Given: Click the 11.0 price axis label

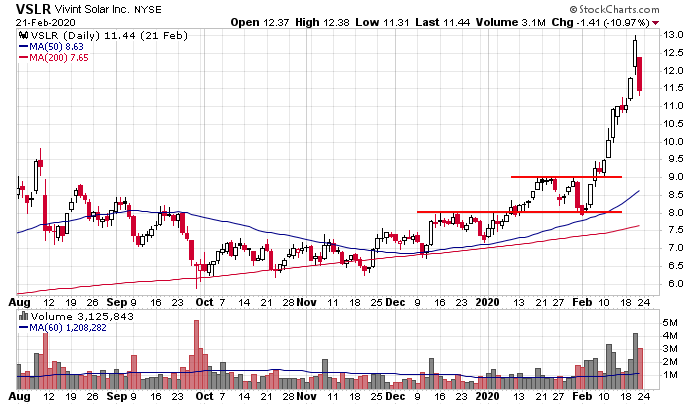Looking at the screenshot, I should tap(673, 106).
